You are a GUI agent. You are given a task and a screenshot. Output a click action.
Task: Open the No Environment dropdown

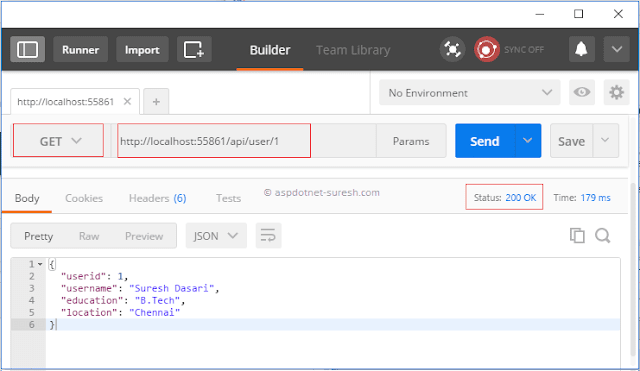[469, 93]
